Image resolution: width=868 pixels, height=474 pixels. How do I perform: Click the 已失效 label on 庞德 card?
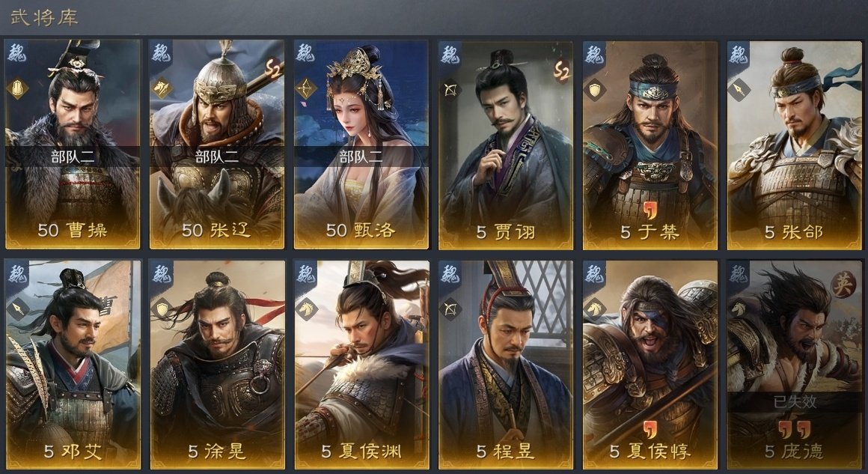[795, 401]
